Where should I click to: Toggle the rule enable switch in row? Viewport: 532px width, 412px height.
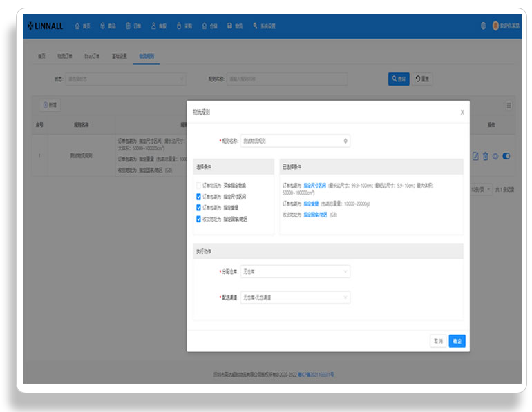tap(506, 156)
